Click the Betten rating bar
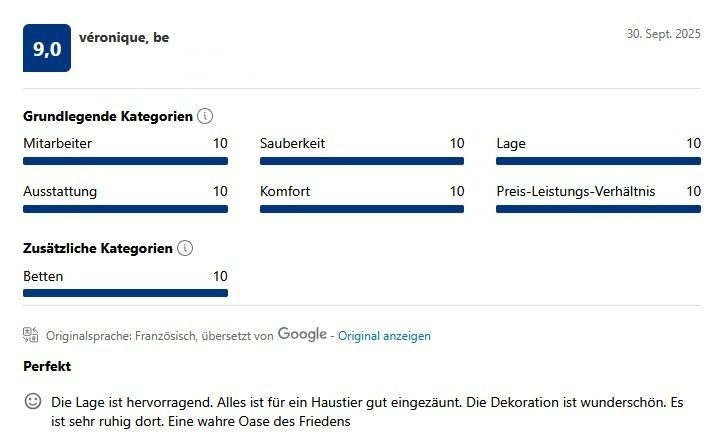This screenshot has height=439, width=721. tap(125, 293)
